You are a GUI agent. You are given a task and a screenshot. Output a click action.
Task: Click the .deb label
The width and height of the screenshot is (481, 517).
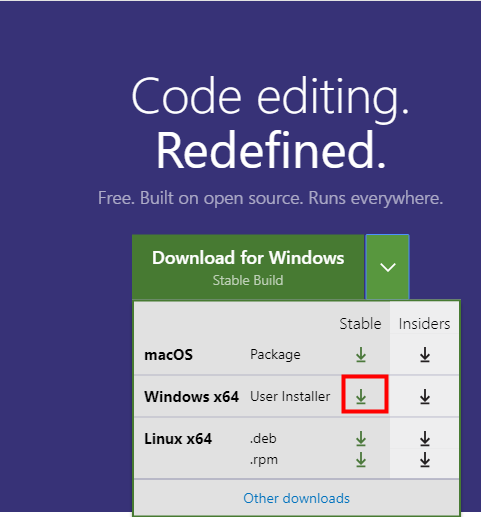click(x=263, y=438)
